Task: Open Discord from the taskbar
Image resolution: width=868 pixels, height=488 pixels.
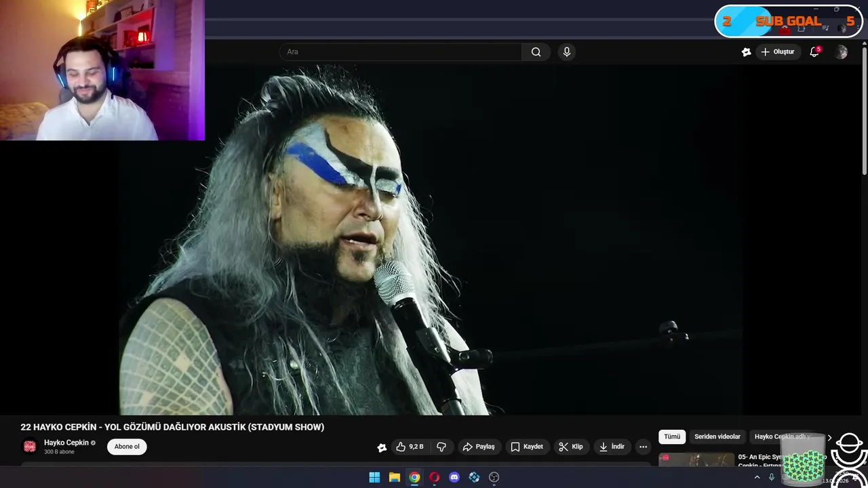Action: click(454, 478)
